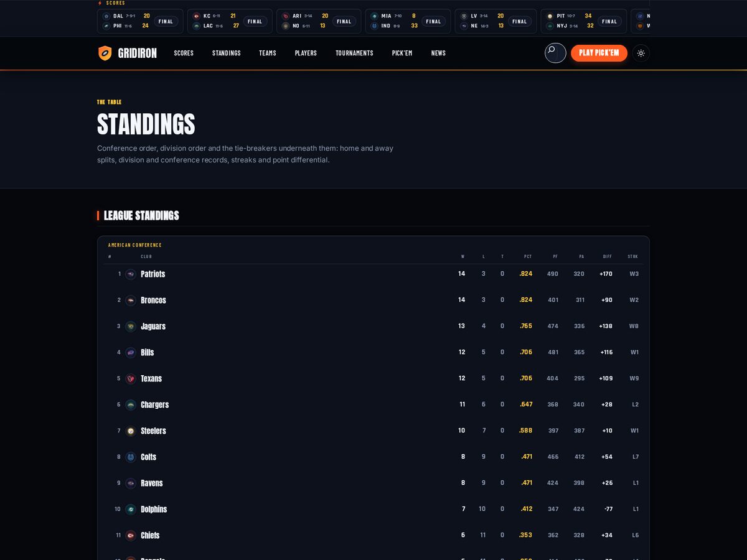The width and height of the screenshot is (747, 560).
Task: Open search with the magnifier icon
Action: coord(555,53)
